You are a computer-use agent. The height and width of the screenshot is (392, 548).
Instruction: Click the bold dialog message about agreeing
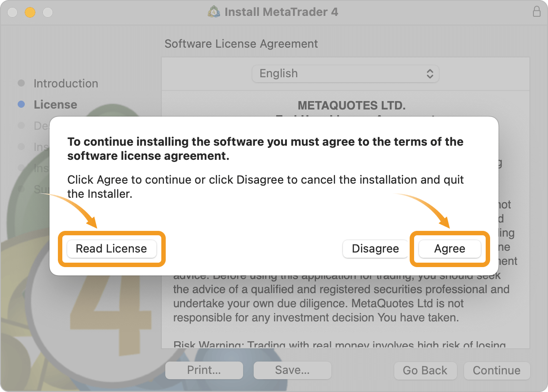[x=265, y=149]
